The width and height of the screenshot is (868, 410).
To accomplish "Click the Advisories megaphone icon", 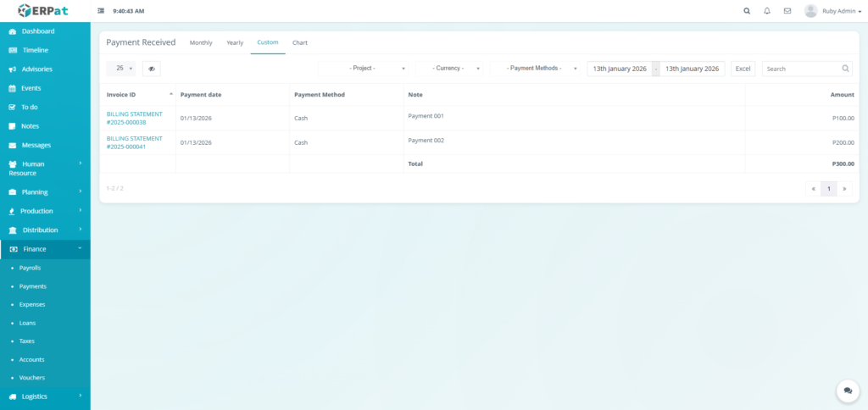I will pos(13,69).
